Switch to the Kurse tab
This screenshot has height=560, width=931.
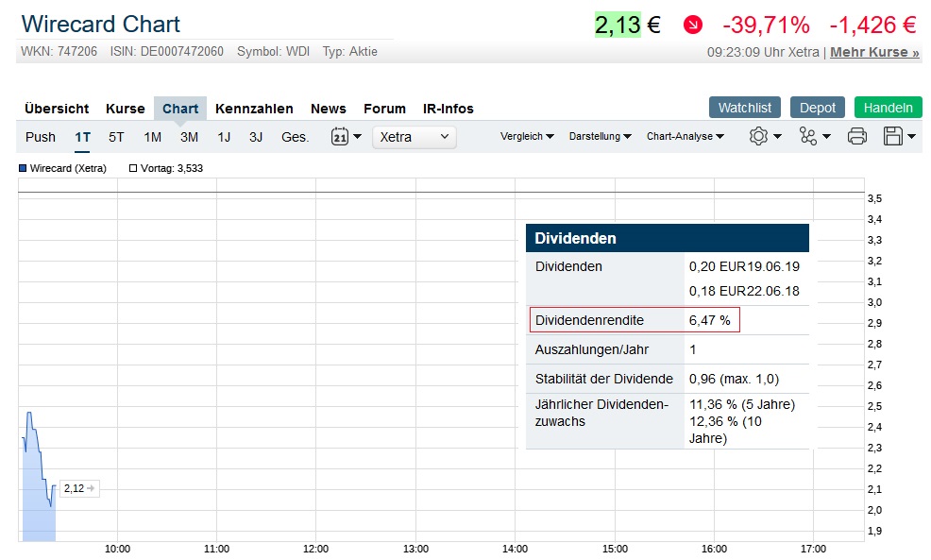(x=126, y=109)
